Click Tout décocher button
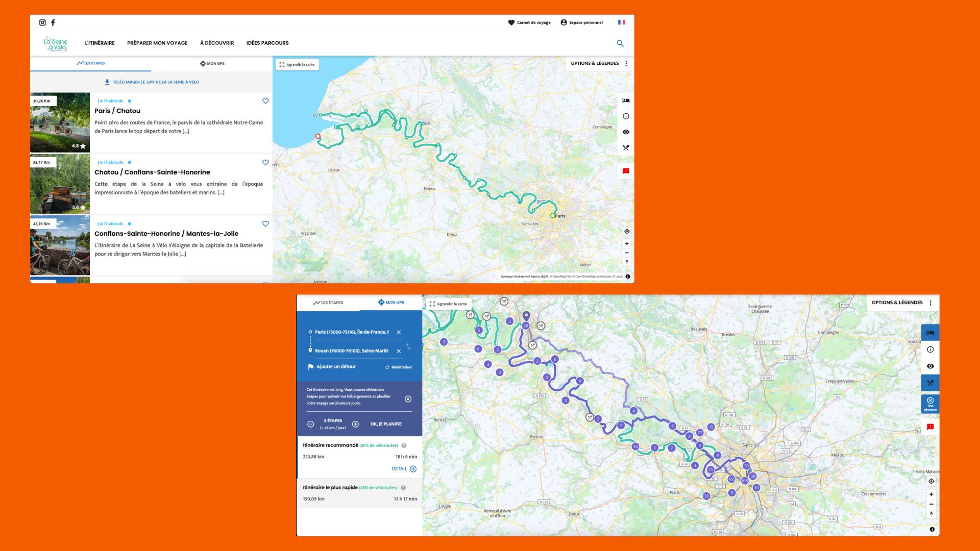980x551 pixels. point(930,404)
